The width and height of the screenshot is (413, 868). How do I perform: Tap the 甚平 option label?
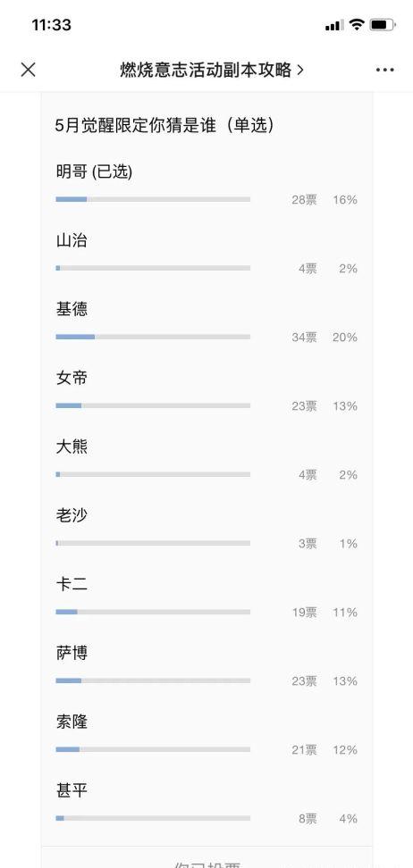coord(72,790)
